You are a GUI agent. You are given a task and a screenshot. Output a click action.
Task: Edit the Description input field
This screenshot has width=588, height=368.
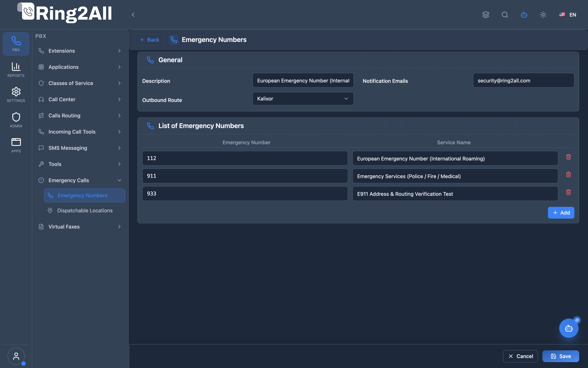click(x=303, y=80)
